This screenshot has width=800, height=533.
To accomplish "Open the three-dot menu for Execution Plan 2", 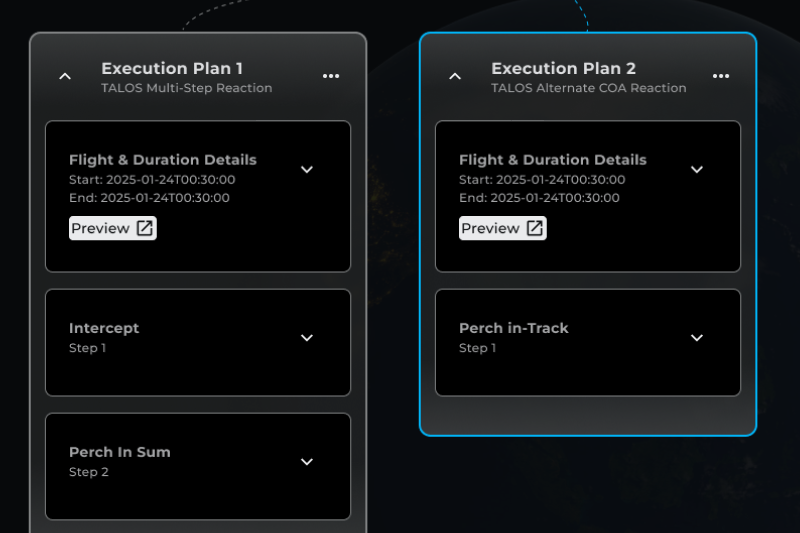I will (x=720, y=76).
